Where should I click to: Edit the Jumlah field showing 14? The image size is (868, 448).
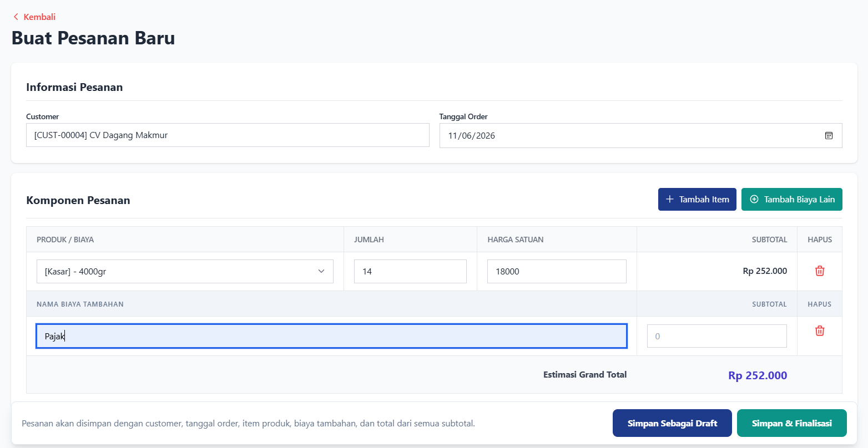coord(410,271)
